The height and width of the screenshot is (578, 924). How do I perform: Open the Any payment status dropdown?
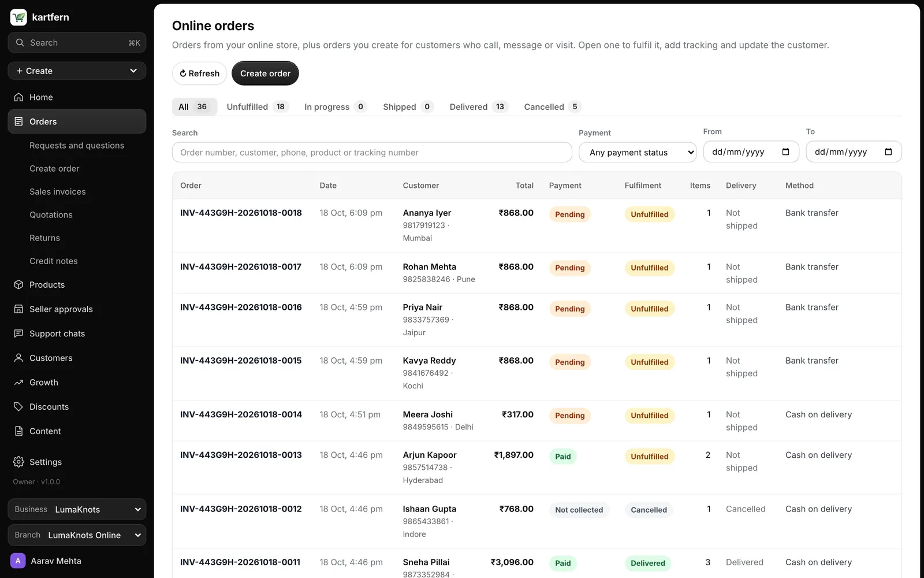click(638, 153)
